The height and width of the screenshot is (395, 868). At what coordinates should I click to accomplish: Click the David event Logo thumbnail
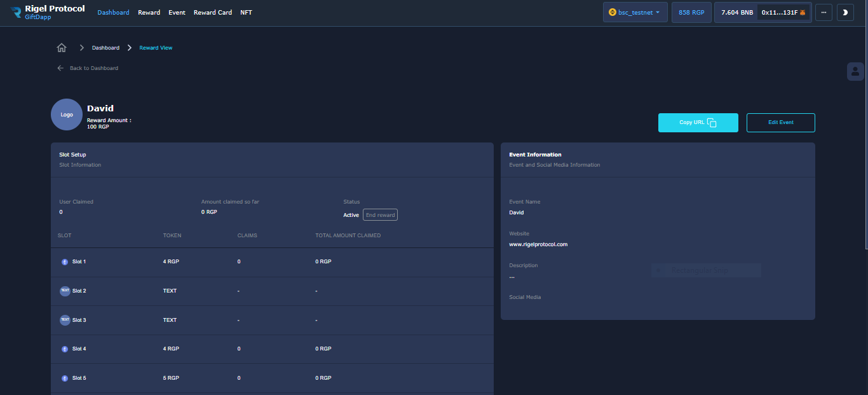(x=67, y=114)
